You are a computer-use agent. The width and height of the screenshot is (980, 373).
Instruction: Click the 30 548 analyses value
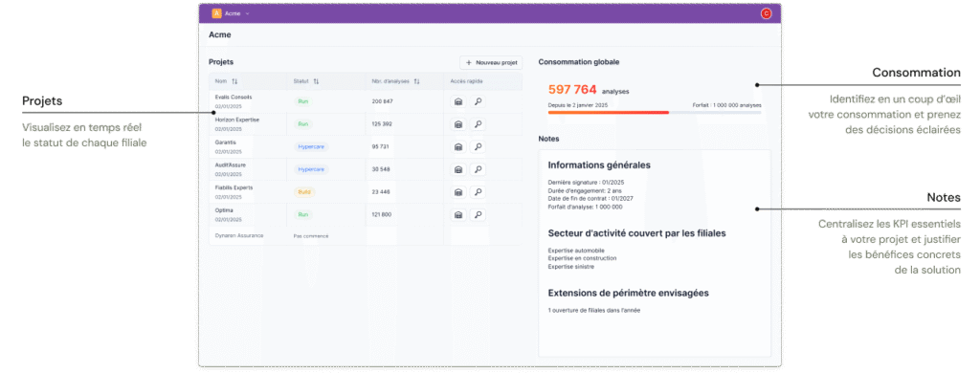381,169
